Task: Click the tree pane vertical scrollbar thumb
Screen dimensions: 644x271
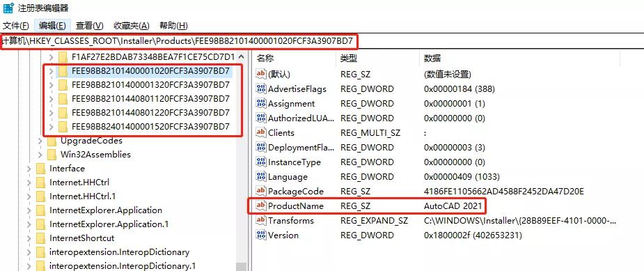Action: [241, 267]
